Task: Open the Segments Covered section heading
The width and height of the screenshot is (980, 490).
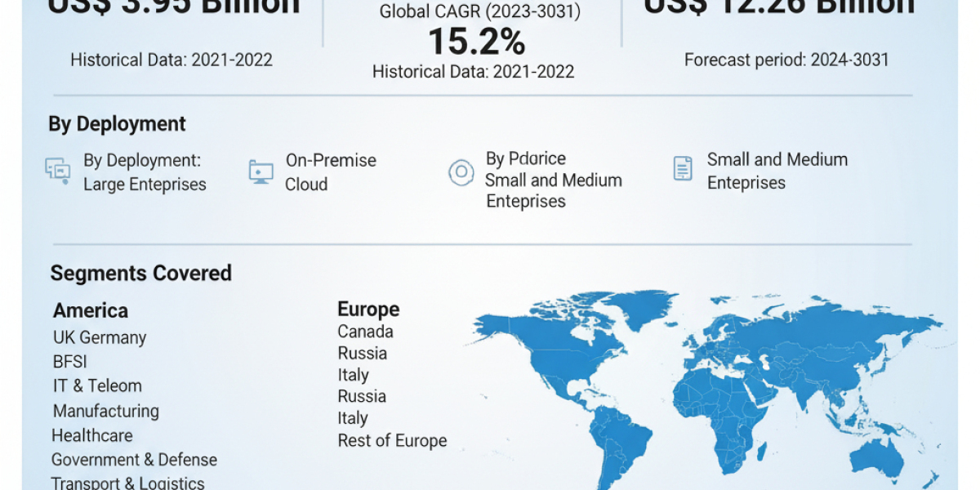Action: pyautogui.click(x=140, y=273)
